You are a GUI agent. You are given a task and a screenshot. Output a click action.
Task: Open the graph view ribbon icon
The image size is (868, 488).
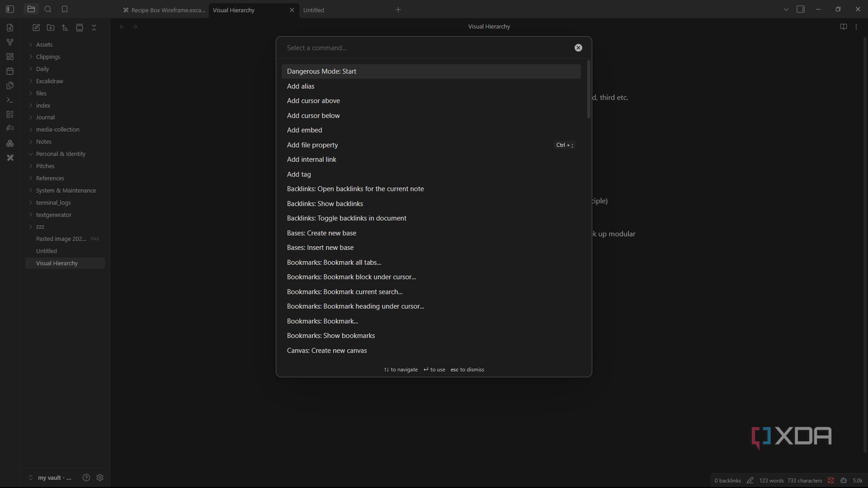10,42
